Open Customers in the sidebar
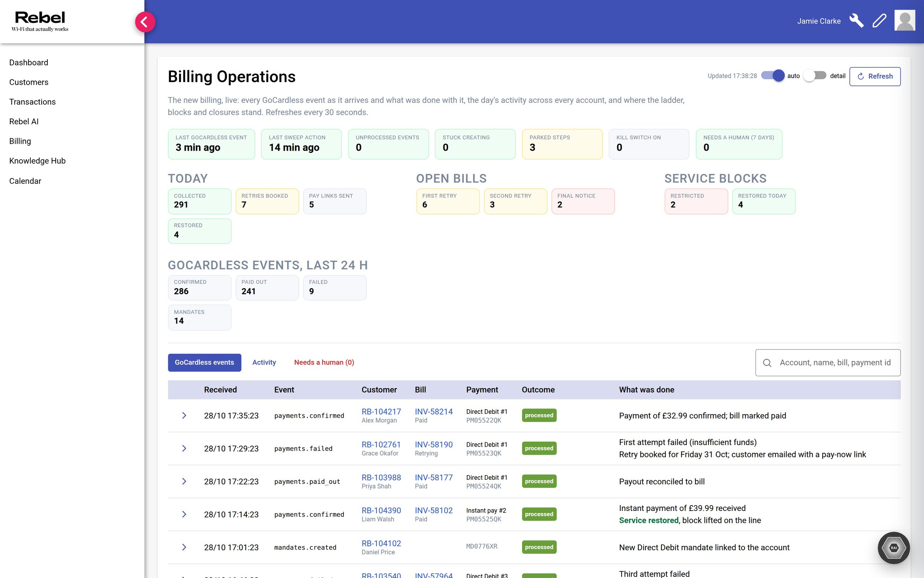924x578 pixels. point(29,82)
